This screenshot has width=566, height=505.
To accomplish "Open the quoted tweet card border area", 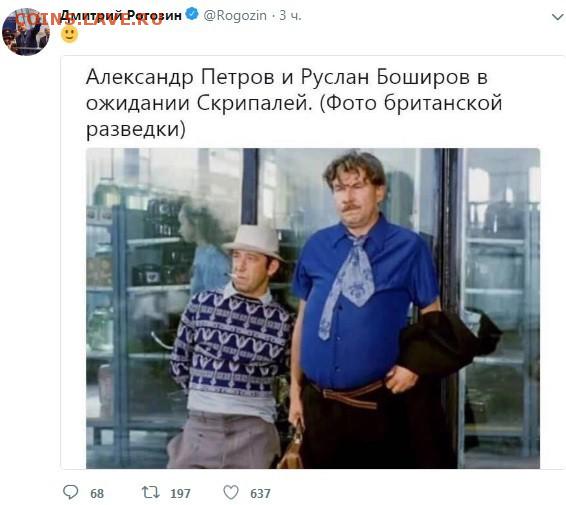I will (313, 262).
